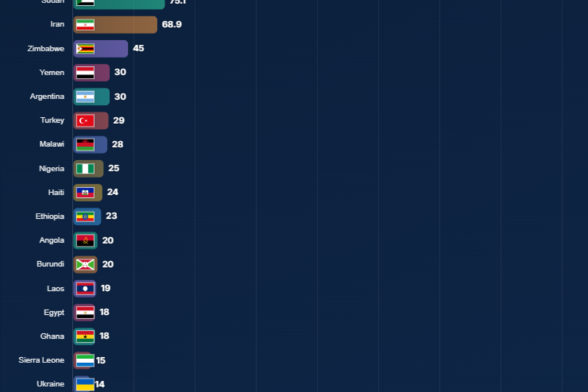Select the 'Ethiopia' country label
Viewport: 588px width, 392px height.
pos(49,216)
